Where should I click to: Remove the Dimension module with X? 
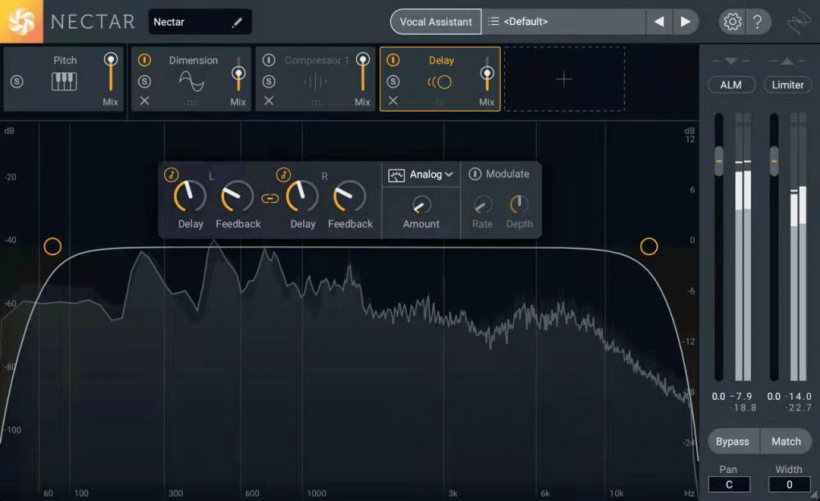pos(144,101)
